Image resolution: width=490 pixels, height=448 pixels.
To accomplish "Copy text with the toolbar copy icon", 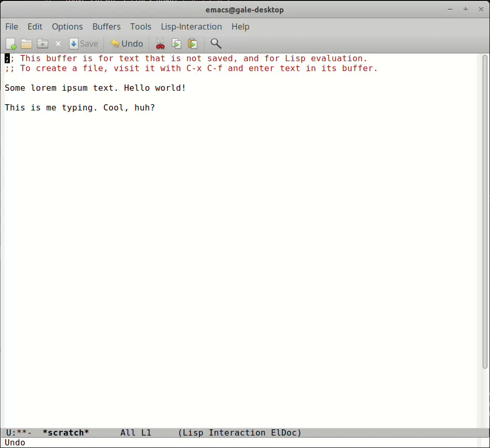I will pyautogui.click(x=176, y=44).
